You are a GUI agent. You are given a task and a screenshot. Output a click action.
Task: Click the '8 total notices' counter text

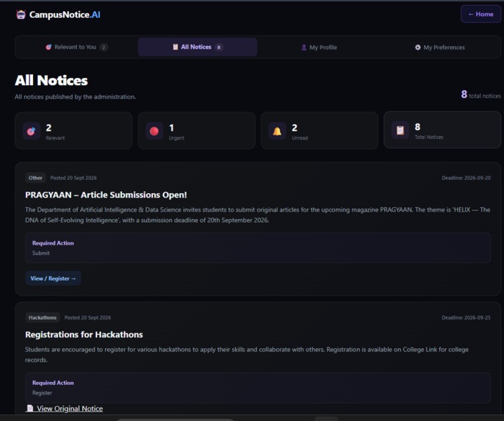pos(480,95)
